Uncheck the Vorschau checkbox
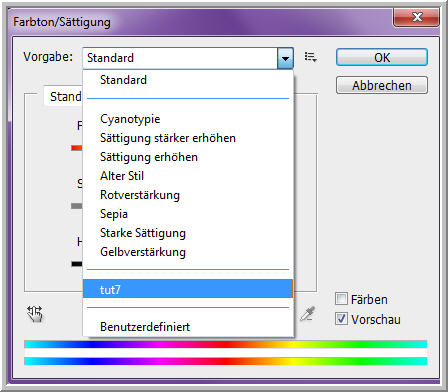Image resolution: width=448 pixels, height=392 pixels. pos(341,319)
